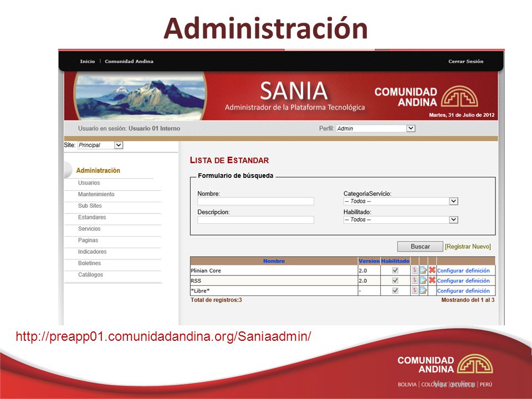The height and width of the screenshot is (399, 532).
Task: Expand the Habilitado filter dropdown
Action: tap(401, 219)
